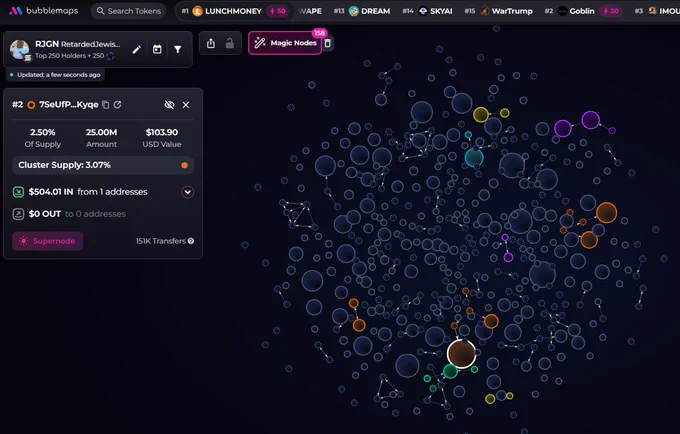Click the Cluster Supply: 3.07% bar
680x434 pixels.
pyautogui.click(x=103, y=165)
